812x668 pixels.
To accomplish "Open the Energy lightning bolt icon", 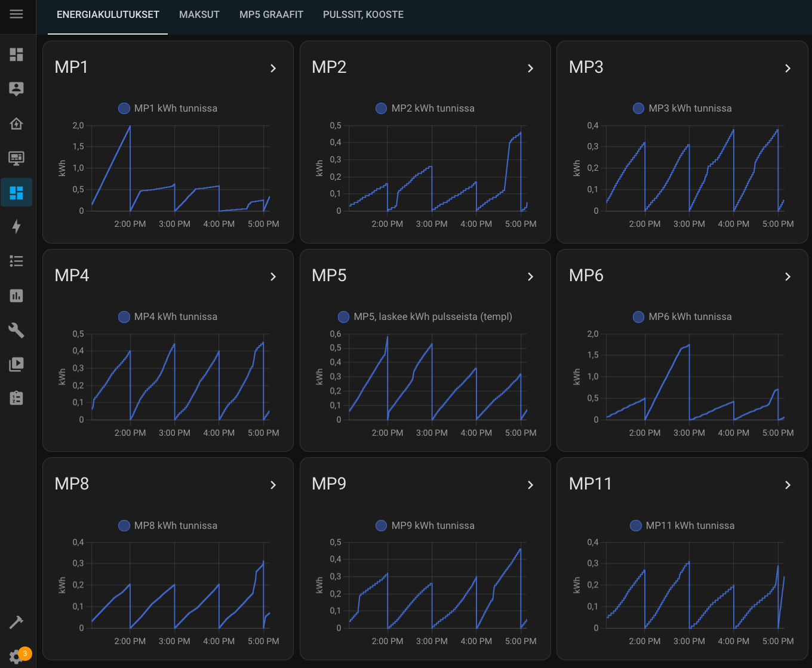I will point(17,226).
